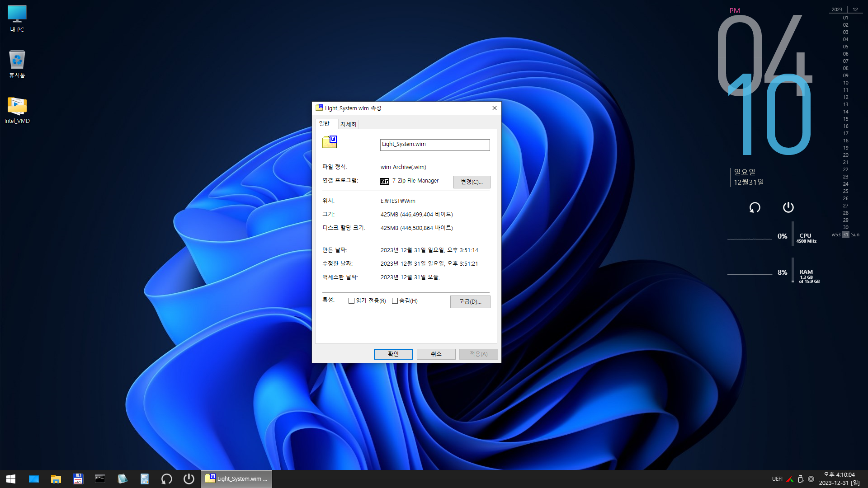The width and height of the screenshot is (868, 488).
Task: Click the gray X tray icon
Action: [x=811, y=479]
